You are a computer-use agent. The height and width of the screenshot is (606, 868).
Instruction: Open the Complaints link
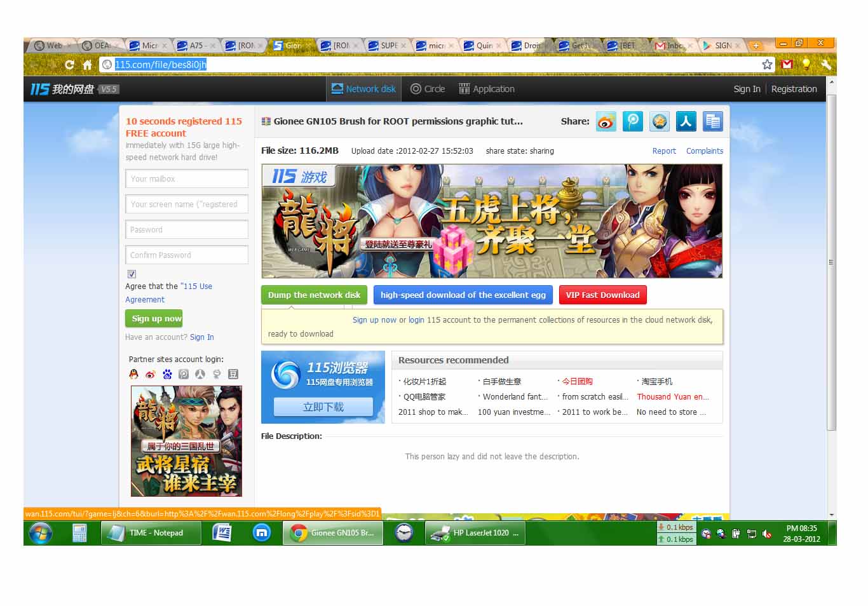tap(704, 151)
